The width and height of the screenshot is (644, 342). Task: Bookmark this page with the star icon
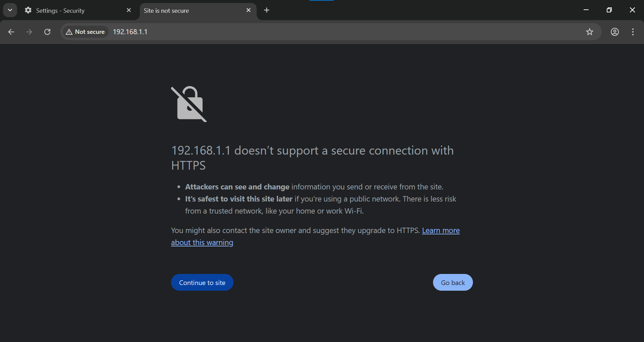(590, 32)
